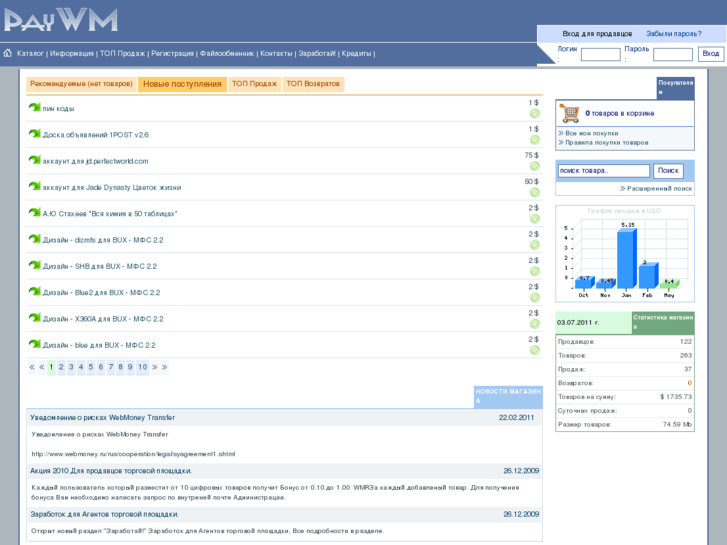This screenshot has height=545, width=727.
Task: Open Расширенный поиск link
Action: coord(659,188)
